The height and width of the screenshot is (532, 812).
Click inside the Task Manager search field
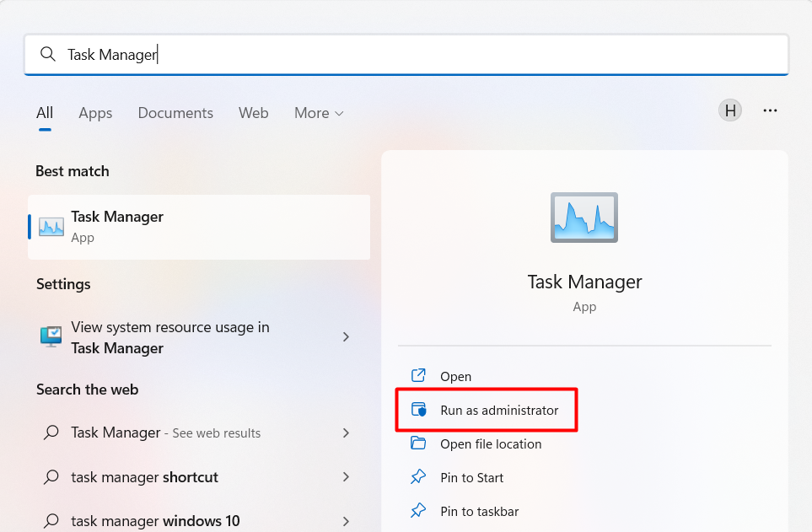(422, 55)
